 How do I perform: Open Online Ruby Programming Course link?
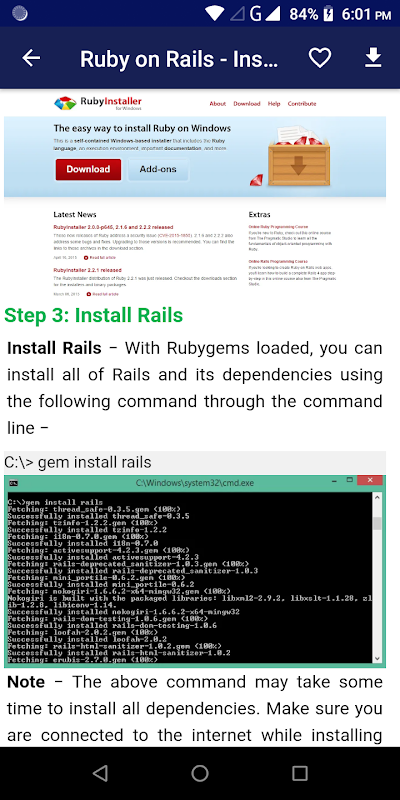tap(278, 226)
